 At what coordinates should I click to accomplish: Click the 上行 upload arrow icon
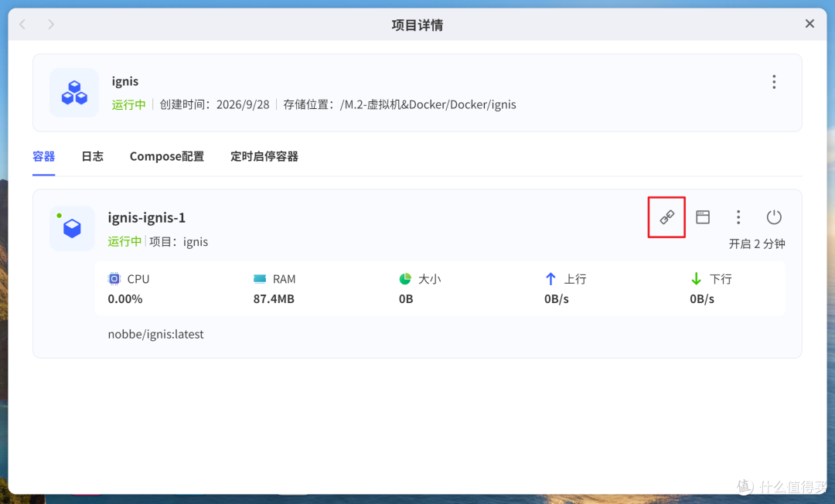pos(550,279)
